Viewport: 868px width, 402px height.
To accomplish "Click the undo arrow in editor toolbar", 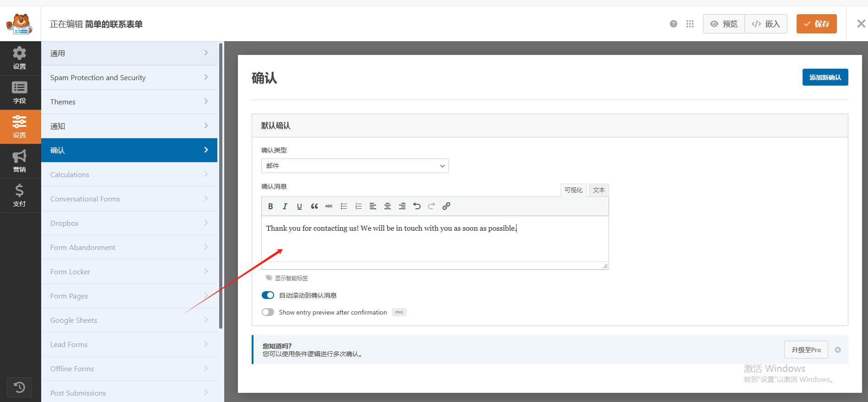I will click(x=416, y=206).
